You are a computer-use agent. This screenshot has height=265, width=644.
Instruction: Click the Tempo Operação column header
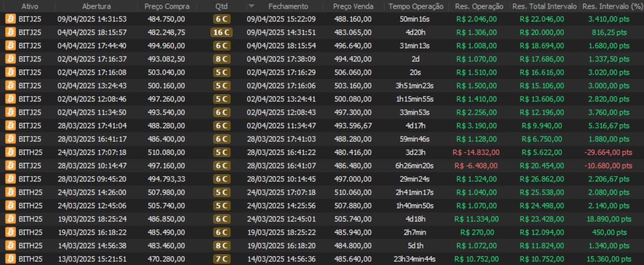(416, 6)
